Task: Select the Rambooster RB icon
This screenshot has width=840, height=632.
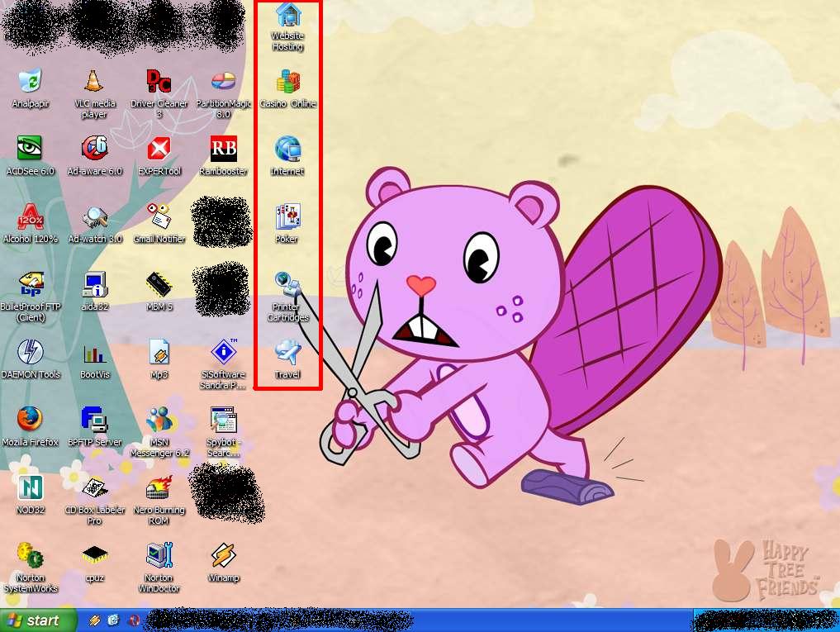Action: [223, 149]
